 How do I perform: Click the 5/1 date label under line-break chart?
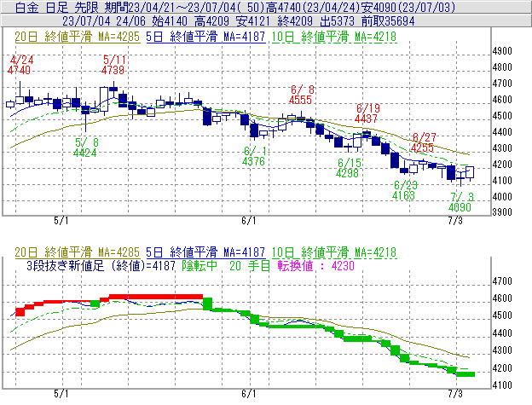[x=61, y=394]
